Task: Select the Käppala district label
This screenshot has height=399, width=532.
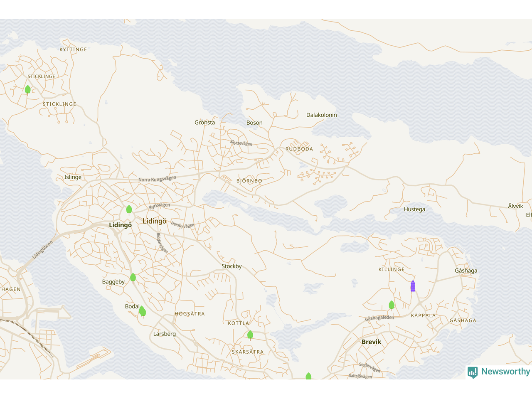Action: (x=424, y=315)
